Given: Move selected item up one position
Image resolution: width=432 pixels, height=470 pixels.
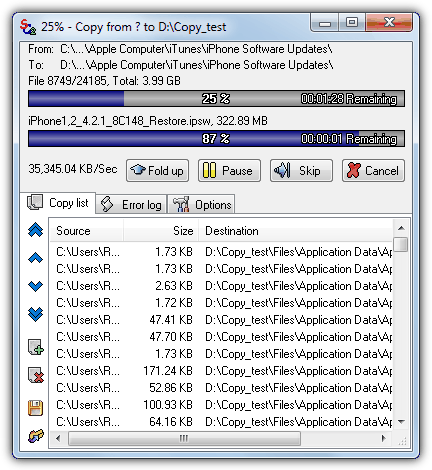Looking at the screenshot, I should tap(35, 258).
